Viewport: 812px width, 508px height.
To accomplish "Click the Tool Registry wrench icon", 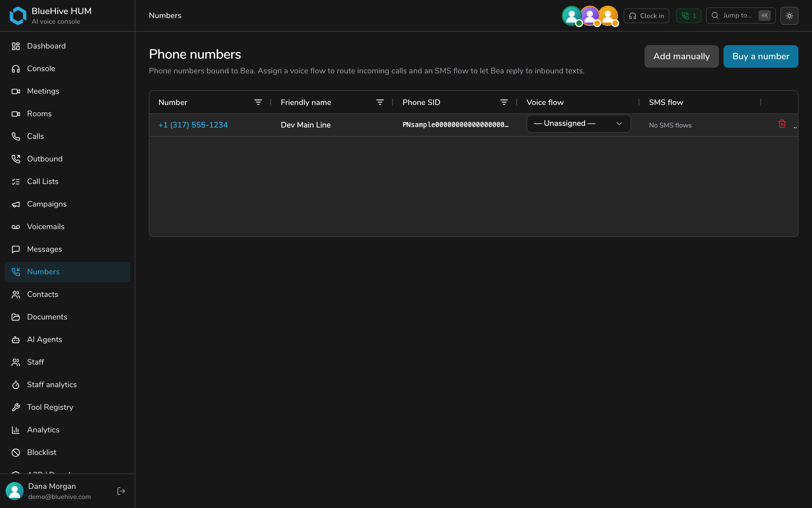I will click(16, 407).
